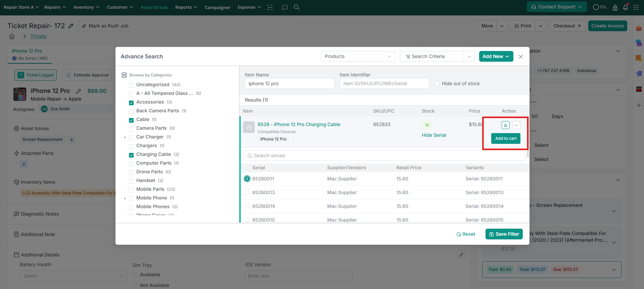Screen dimensions: 644x289
Task: Click the Search serials field
Action: pos(384,156)
